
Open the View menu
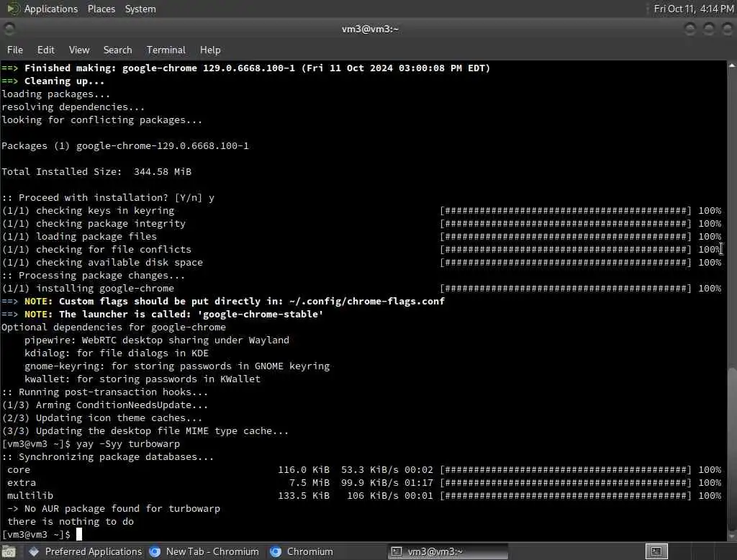click(x=79, y=50)
